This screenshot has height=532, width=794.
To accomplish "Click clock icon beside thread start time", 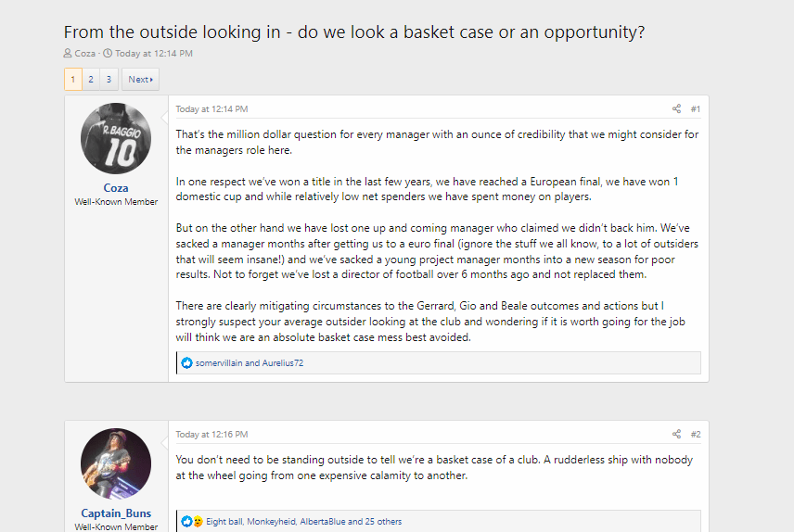I will [108, 53].
